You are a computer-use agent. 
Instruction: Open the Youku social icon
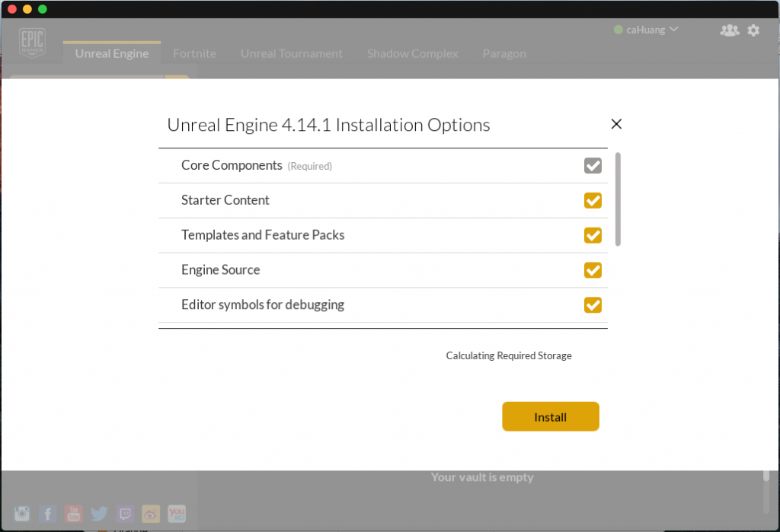[177, 513]
